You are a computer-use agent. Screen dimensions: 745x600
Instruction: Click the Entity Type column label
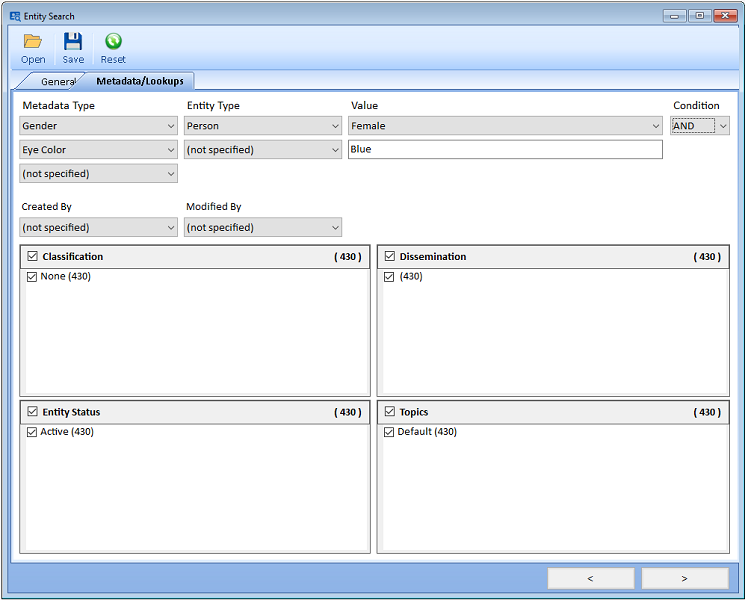point(213,105)
